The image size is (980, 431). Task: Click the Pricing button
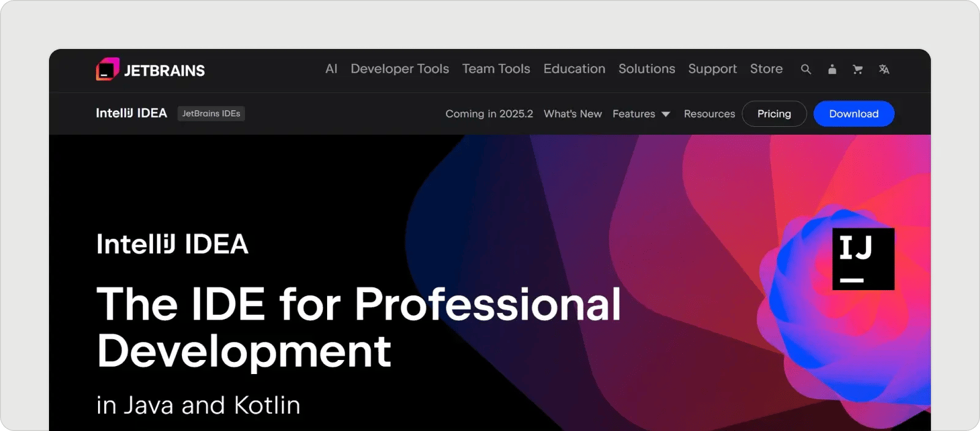pos(774,114)
